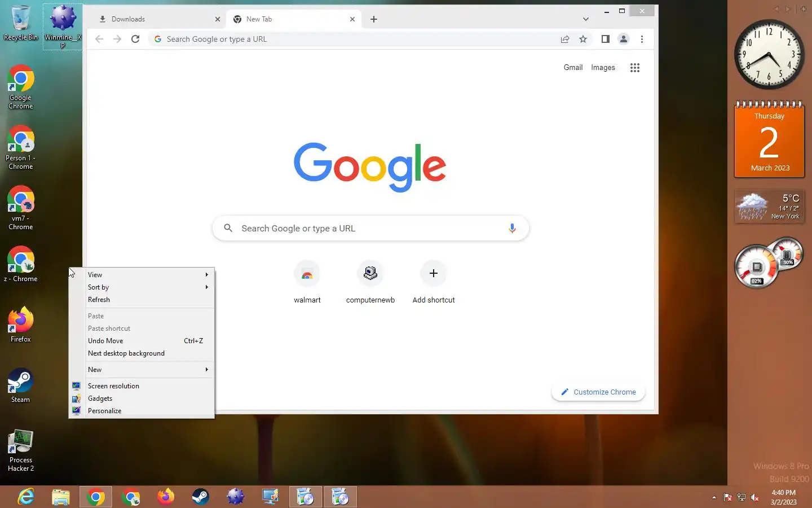Choose Refresh from the context menu

pos(142,300)
